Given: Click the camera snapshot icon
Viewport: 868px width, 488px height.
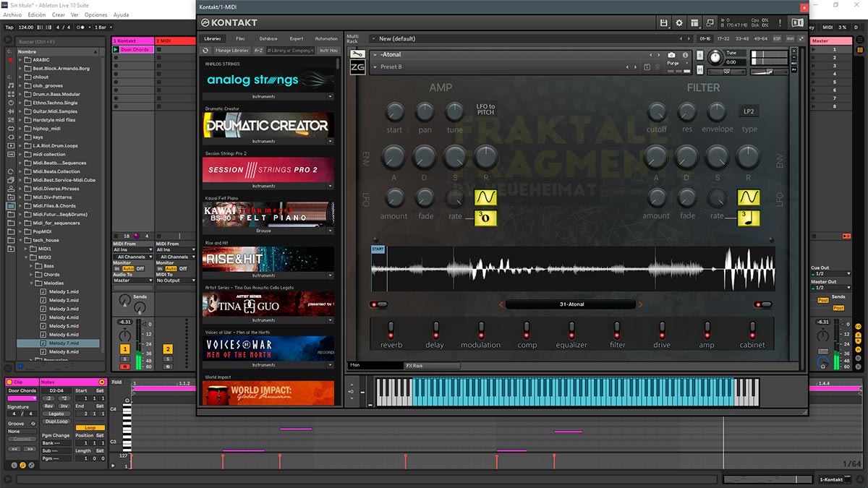Looking at the screenshot, I should (x=672, y=55).
